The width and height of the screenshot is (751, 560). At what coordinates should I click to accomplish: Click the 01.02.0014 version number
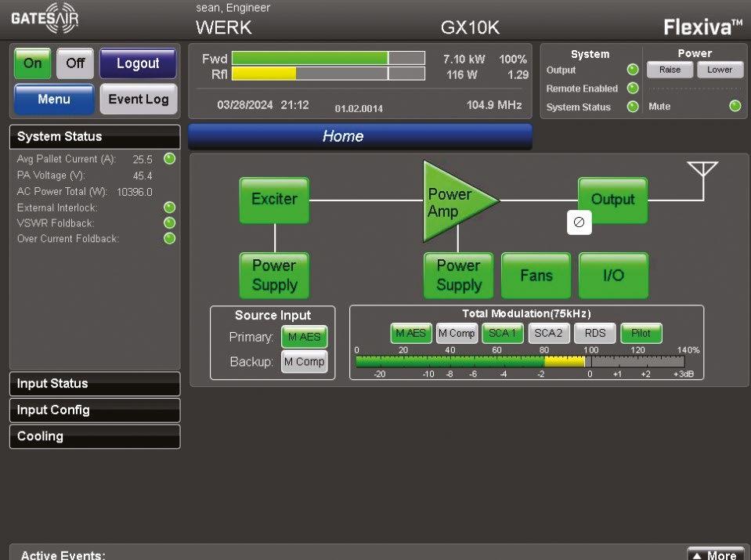[x=359, y=109]
